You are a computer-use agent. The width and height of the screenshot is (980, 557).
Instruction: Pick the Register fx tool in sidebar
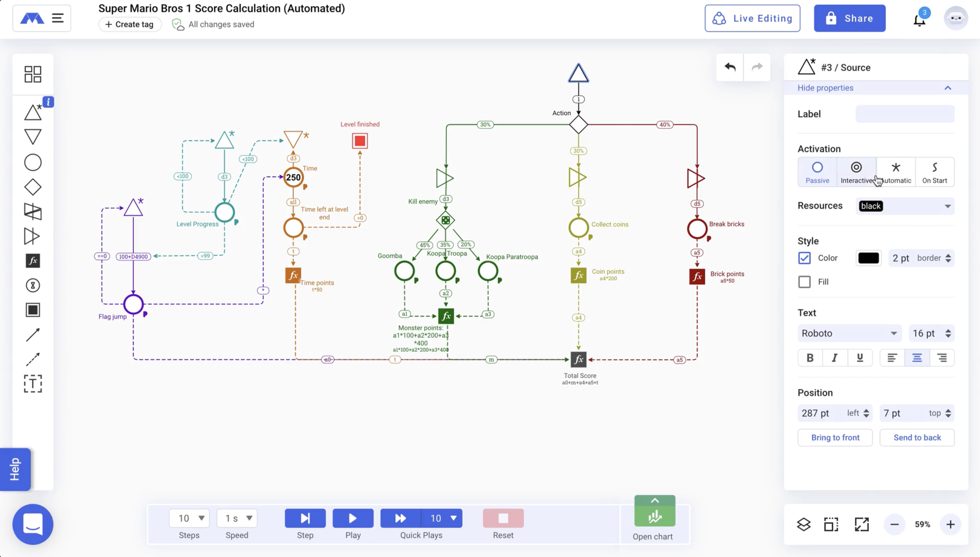pos(32,261)
